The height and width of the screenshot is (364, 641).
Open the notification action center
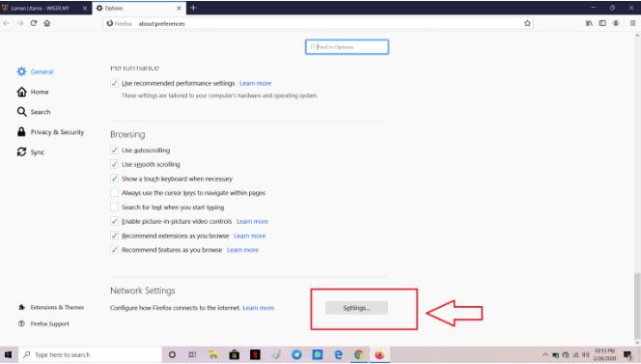pyautogui.click(x=627, y=354)
